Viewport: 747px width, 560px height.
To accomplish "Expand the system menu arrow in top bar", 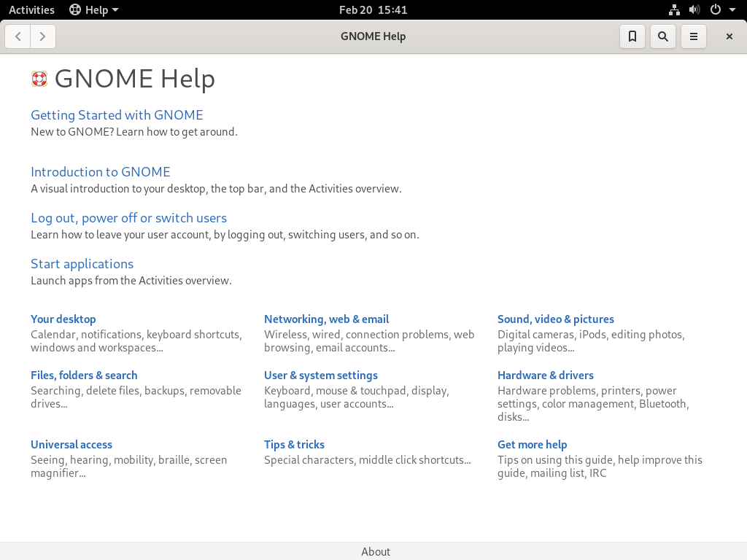I will (x=732, y=9).
